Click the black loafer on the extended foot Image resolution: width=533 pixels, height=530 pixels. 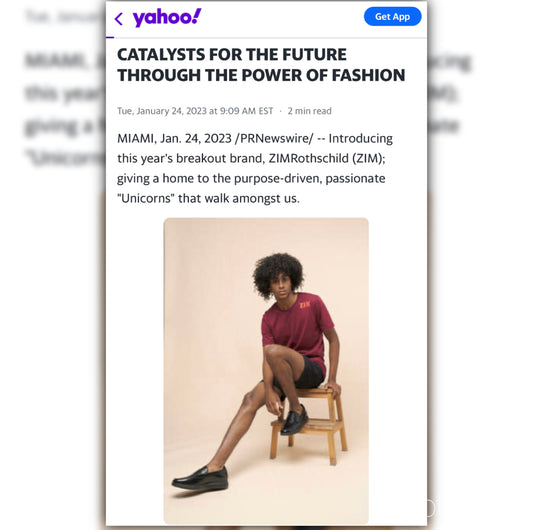click(200, 478)
